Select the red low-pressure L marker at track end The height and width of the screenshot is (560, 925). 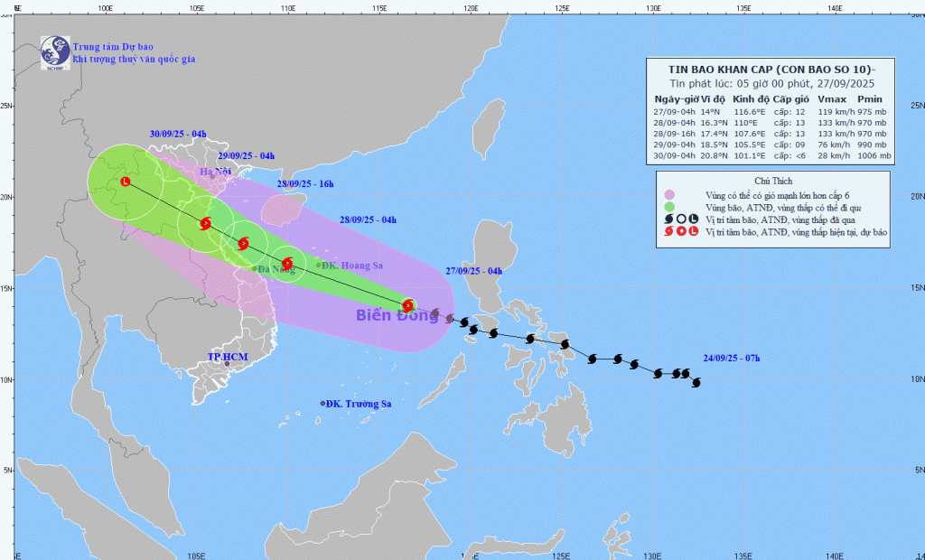(x=125, y=182)
